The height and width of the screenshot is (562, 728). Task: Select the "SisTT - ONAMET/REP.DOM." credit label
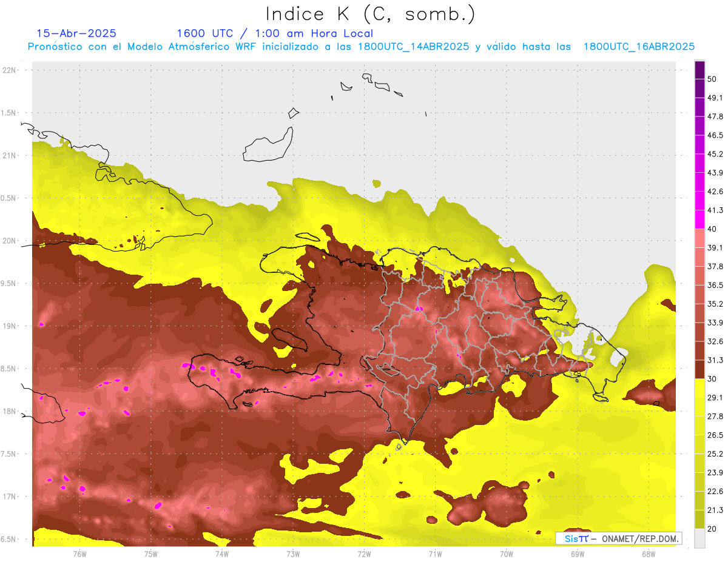[x=618, y=538]
